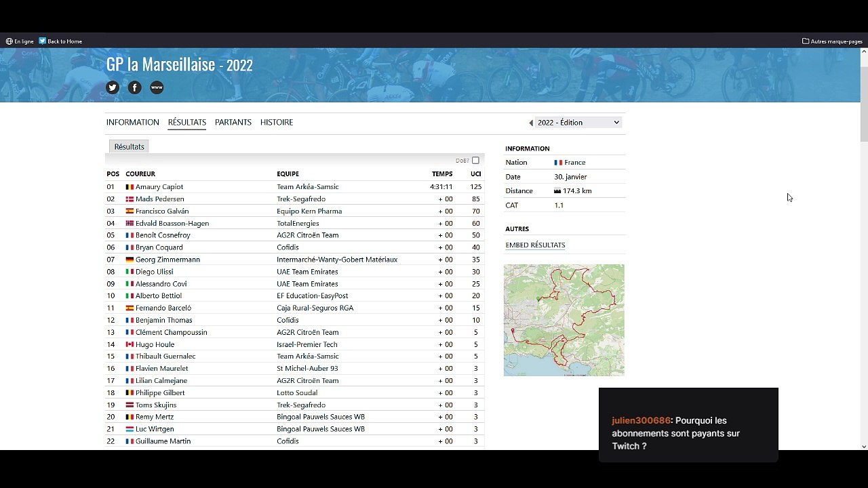The height and width of the screenshot is (488, 868).
Task: Open the Autres marque-pages folder
Action: 832,41
